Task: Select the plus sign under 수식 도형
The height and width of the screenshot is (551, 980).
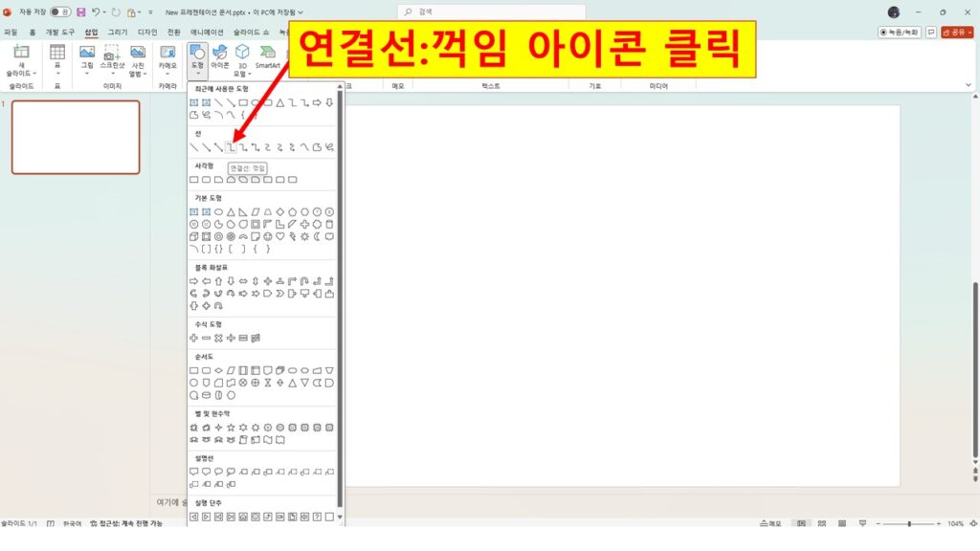Action: [x=193, y=338]
